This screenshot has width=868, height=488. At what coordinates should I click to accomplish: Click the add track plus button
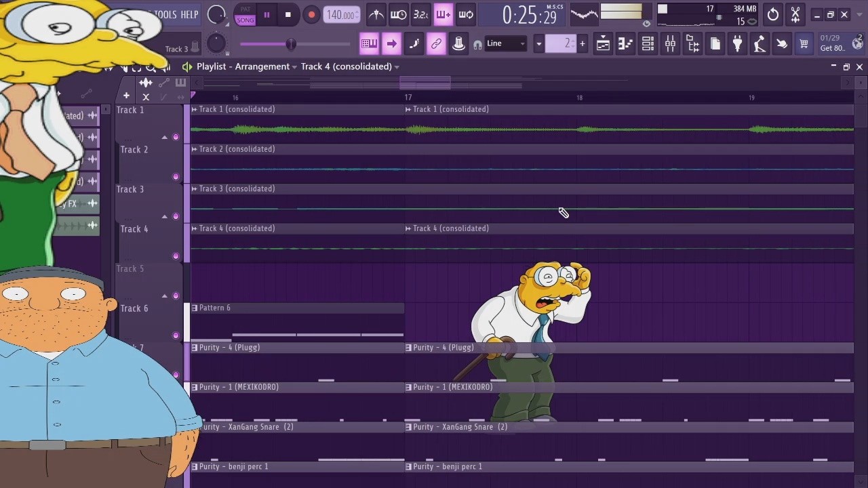(x=126, y=96)
